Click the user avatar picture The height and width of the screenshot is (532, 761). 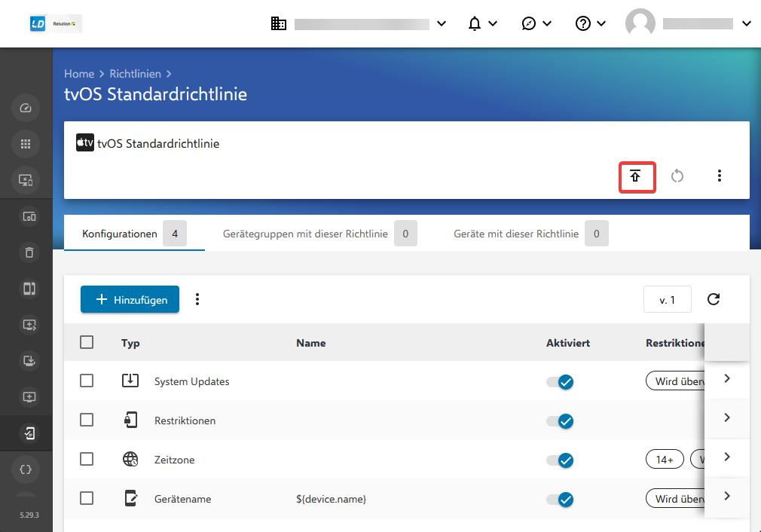point(640,23)
